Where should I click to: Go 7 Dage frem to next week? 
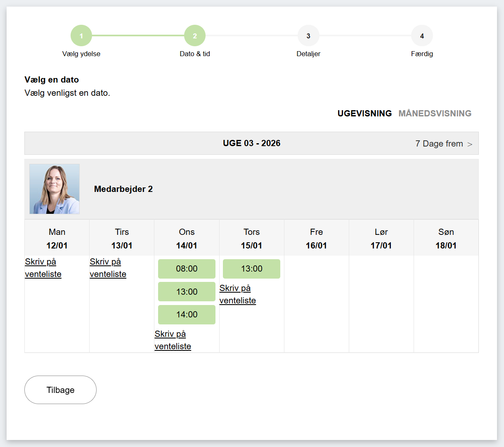[444, 144]
